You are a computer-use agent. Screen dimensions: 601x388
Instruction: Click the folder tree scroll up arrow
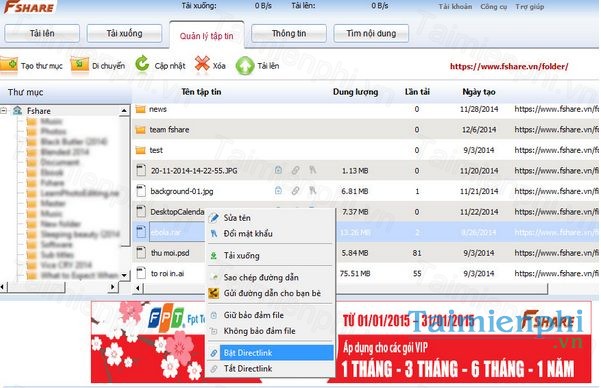tap(124, 110)
